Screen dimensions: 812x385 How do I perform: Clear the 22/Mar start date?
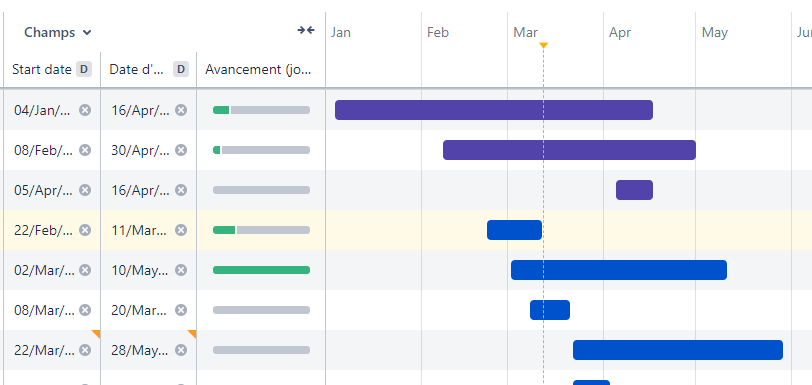[x=85, y=350]
